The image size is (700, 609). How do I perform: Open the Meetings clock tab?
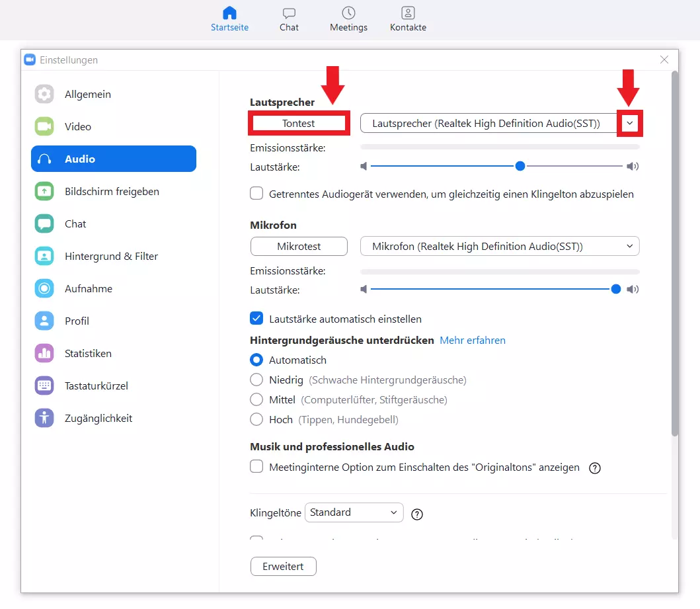pos(348,19)
